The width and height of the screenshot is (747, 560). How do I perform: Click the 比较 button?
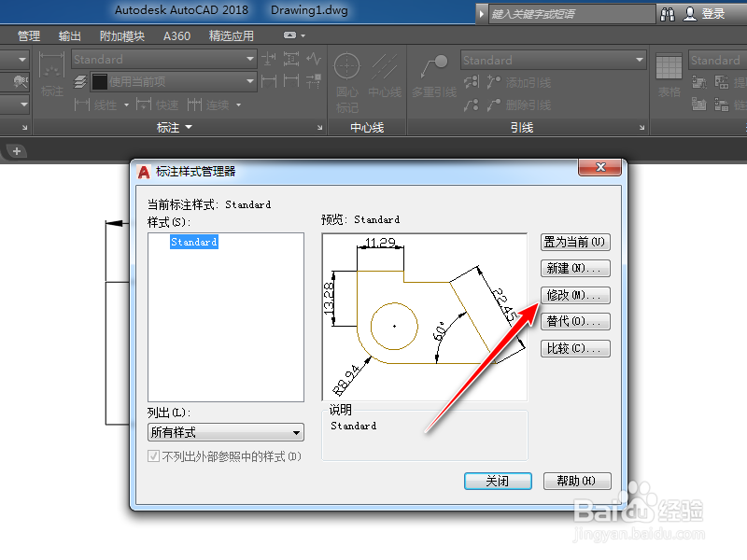coord(575,348)
